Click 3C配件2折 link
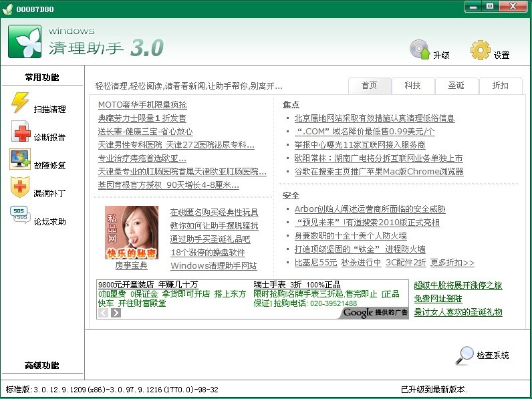The height and width of the screenshot is (399, 532). pyautogui.click(x=406, y=263)
